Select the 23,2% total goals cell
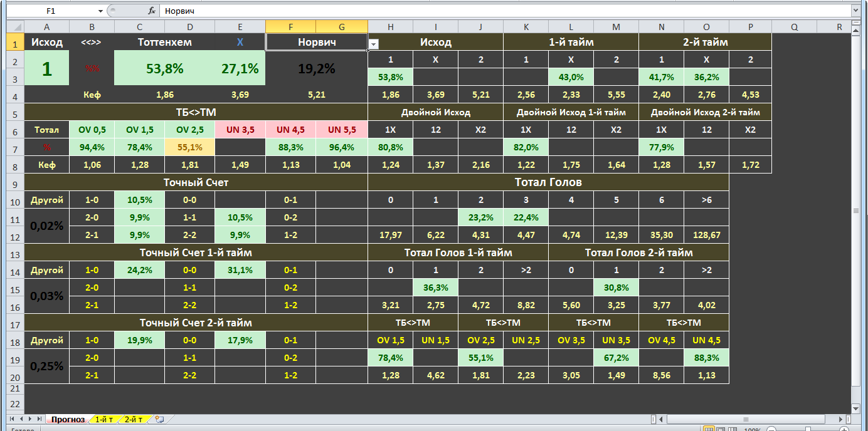Viewport: 868px width, 431px height. (480, 217)
